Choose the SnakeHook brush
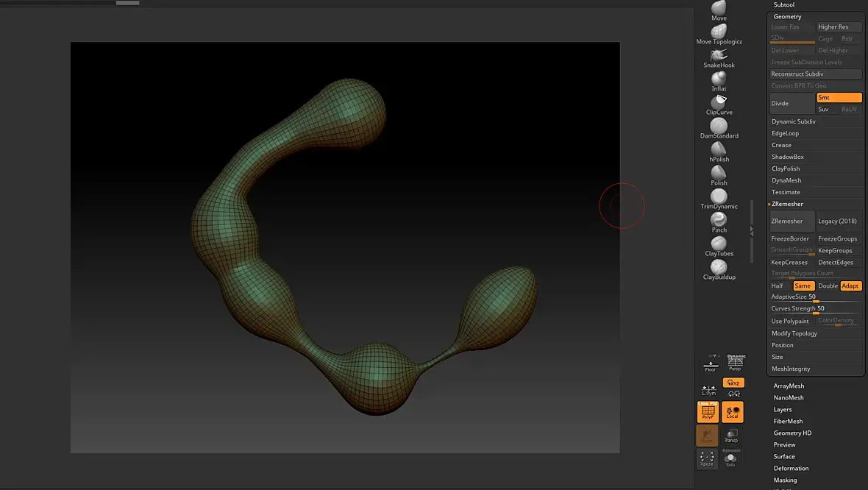Viewport: 868px width, 490px height. (719, 58)
